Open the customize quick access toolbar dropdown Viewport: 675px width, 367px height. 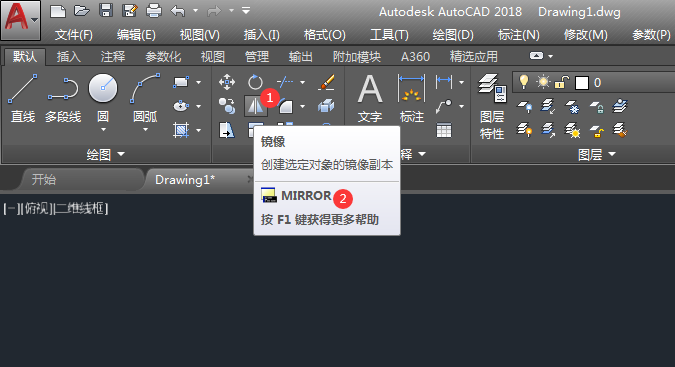[x=246, y=10]
